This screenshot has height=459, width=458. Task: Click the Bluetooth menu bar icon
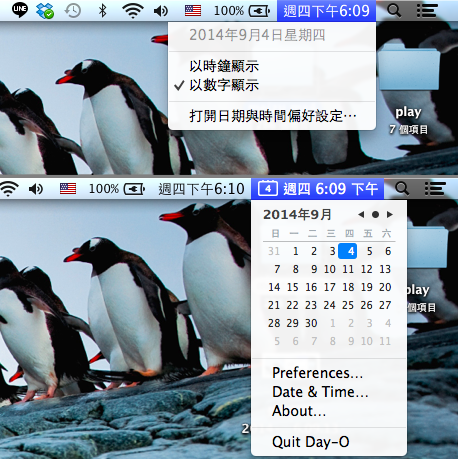[x=102, y=11]
